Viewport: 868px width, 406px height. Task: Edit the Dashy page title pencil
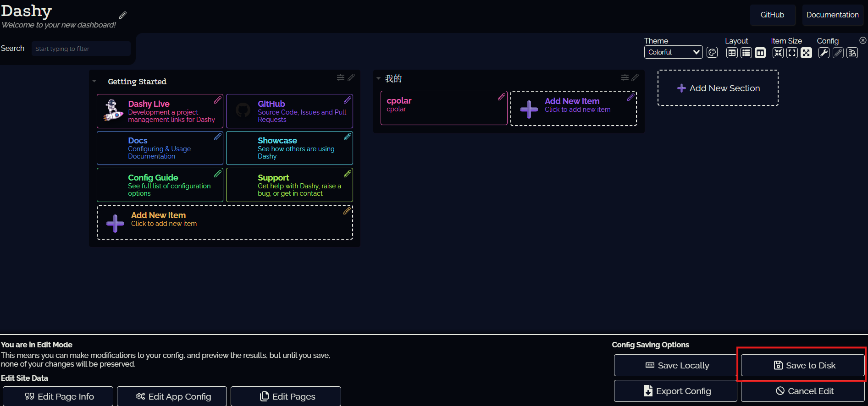pyautogui.click(x=123, y=15)
